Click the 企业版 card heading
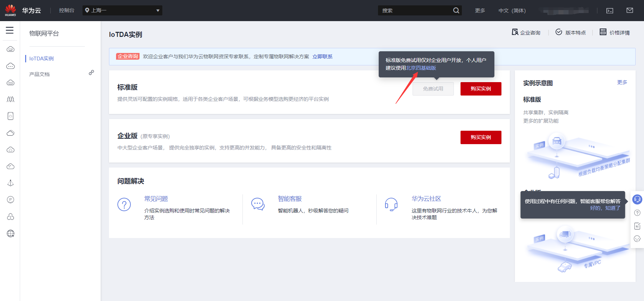 pos(127,136)
